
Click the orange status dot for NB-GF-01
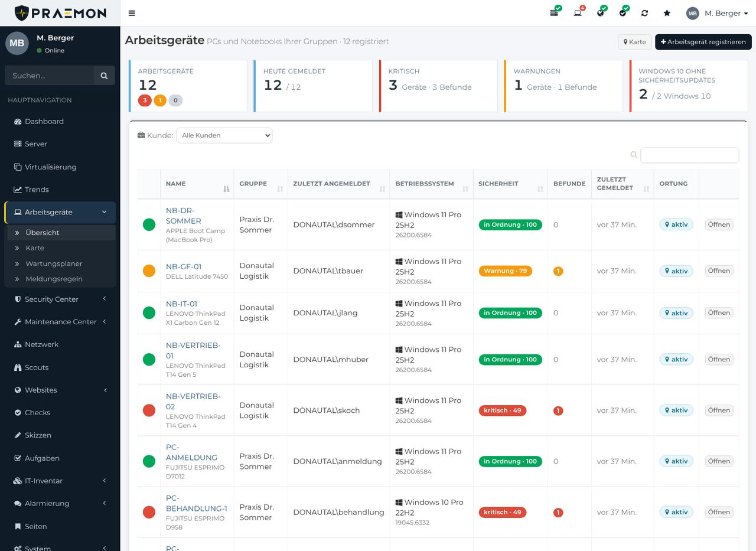click(149, 271)
